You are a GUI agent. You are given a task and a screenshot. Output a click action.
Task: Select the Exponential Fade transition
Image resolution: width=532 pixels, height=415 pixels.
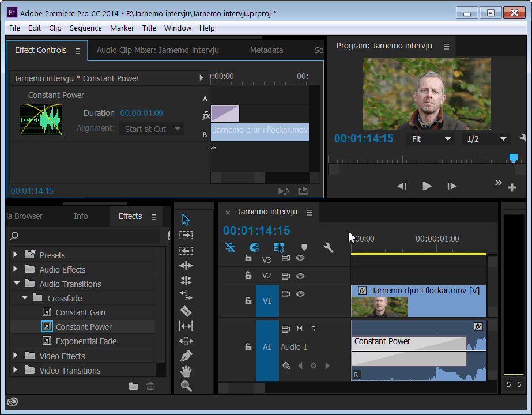tap(86, 341)
